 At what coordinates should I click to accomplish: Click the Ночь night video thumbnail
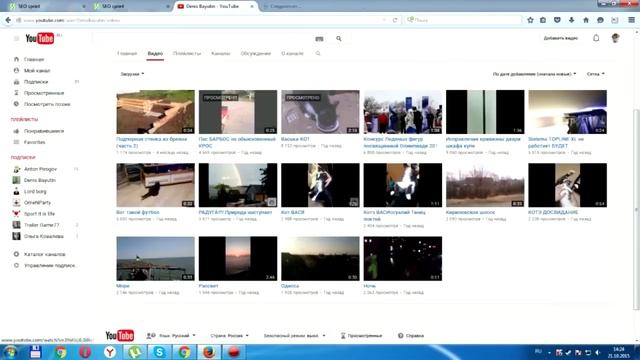tap(403, 258)
